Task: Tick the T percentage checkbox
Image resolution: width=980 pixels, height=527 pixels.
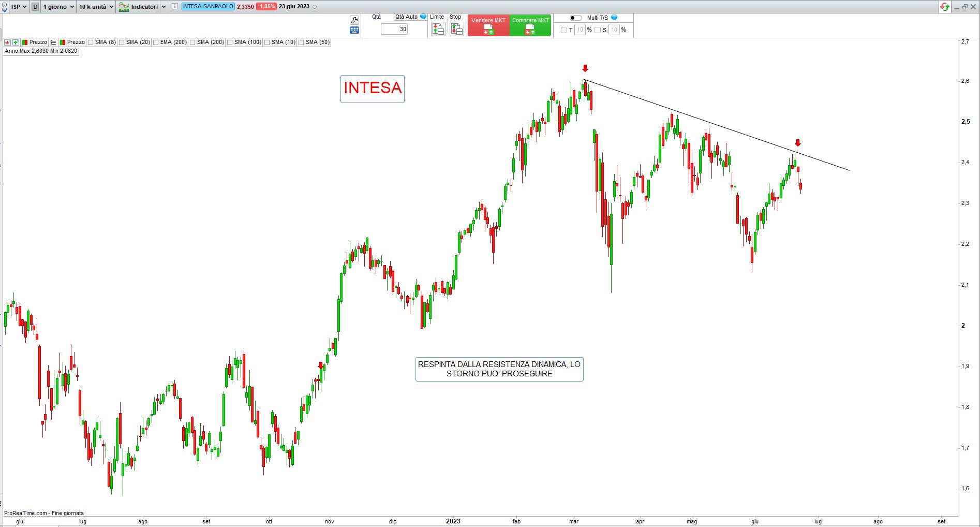Action: (x=564, y=30)
